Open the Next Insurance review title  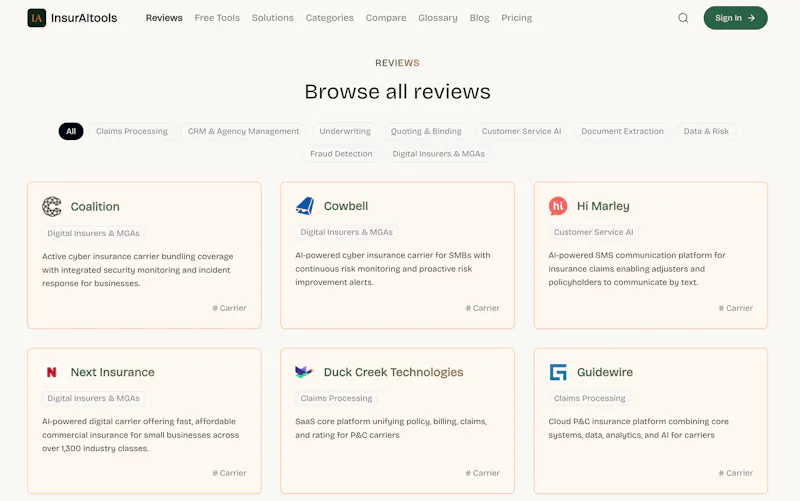pyautogui.click(x=112, y=372)
